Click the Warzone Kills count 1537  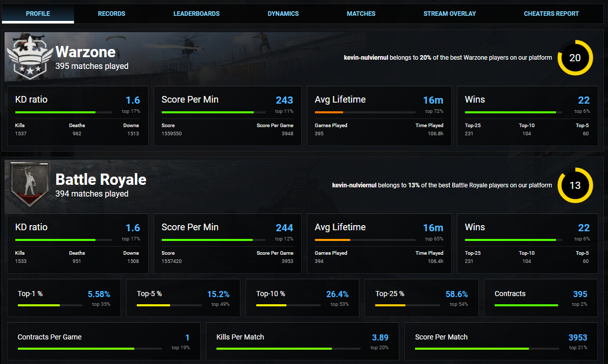21,134
